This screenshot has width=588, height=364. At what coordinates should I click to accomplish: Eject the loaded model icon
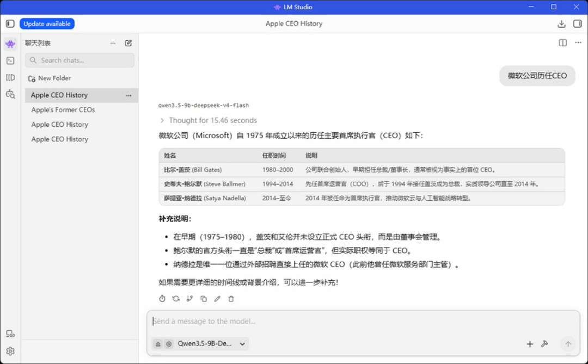[158, 344]
